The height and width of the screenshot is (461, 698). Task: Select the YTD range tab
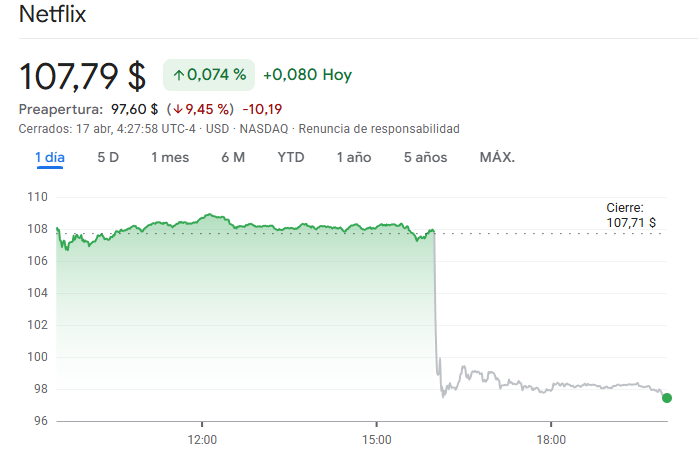[x=291, y=157]
